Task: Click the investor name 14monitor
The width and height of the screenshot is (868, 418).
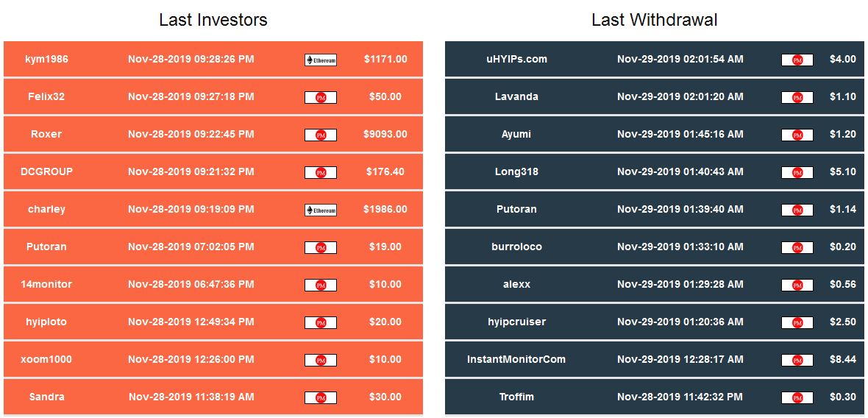Action: (46, 284)
